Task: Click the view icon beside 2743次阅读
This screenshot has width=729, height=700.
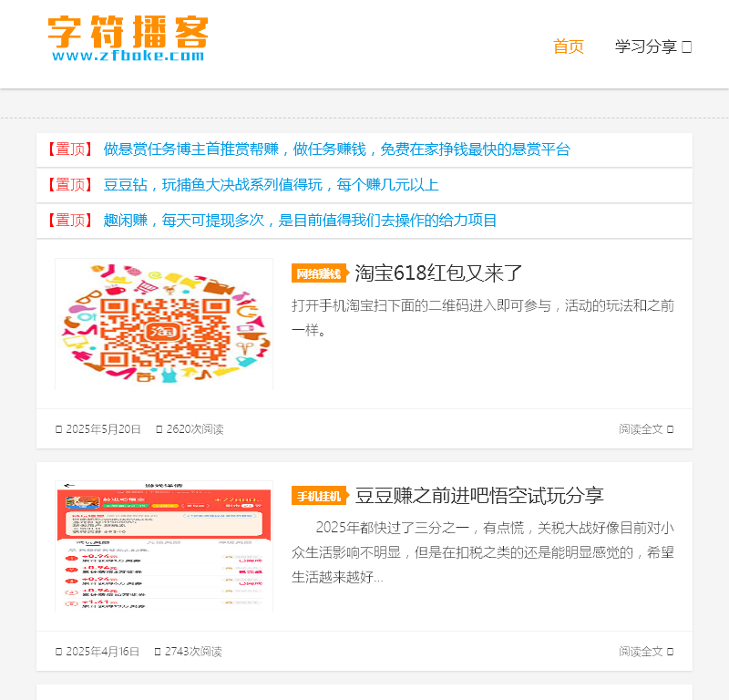Action: tap(158, 652)
